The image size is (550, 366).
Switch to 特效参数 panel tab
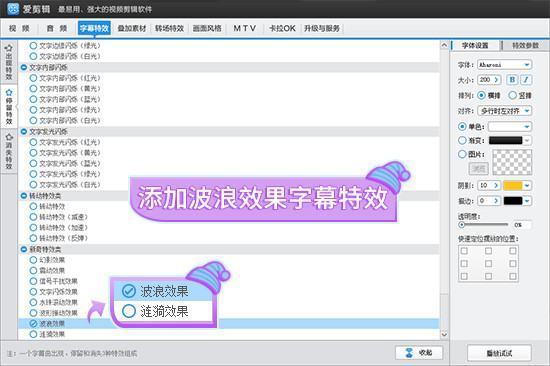point(525,46)
